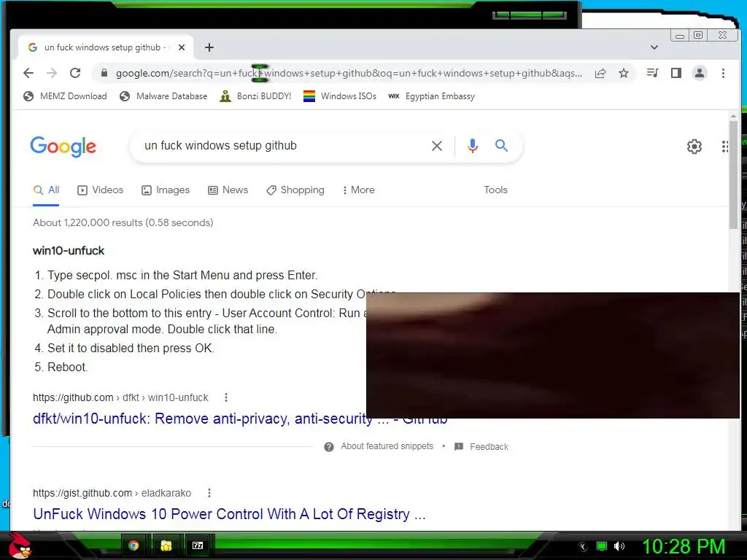Select the All results tab
The width and height of the screenshot is (747, 560).
coord(46,190)
